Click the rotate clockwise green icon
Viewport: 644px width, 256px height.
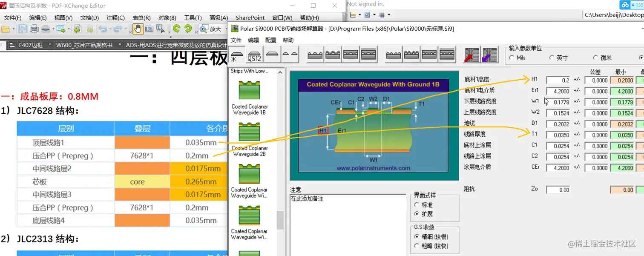click(x=188, y=29)
